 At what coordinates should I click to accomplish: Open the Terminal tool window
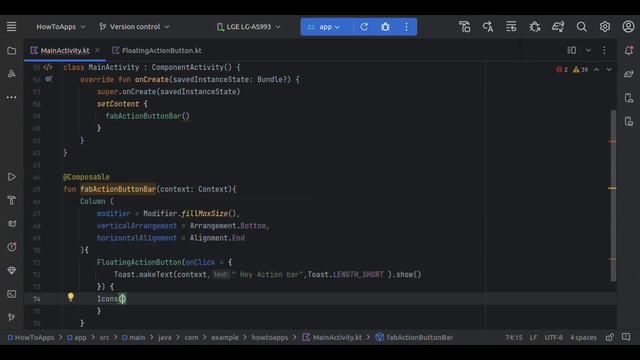(11, 294)
